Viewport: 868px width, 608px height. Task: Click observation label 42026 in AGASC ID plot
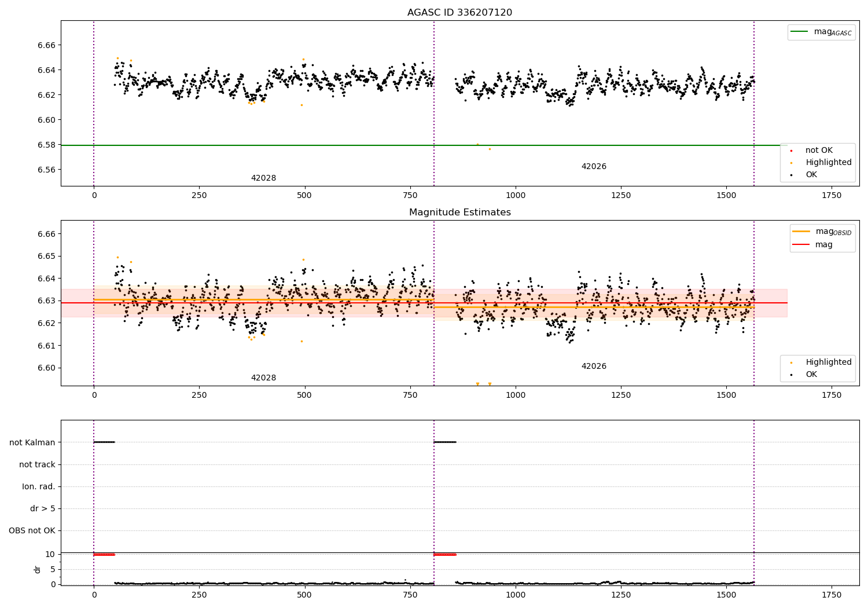click(594, 167)
